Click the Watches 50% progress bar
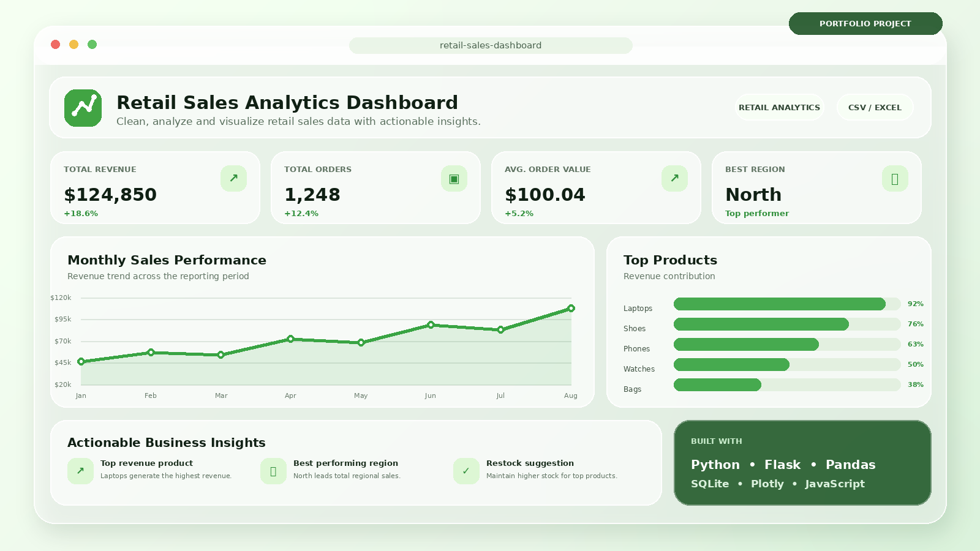This screenshot has width=980, height=551. pos(787,364)
